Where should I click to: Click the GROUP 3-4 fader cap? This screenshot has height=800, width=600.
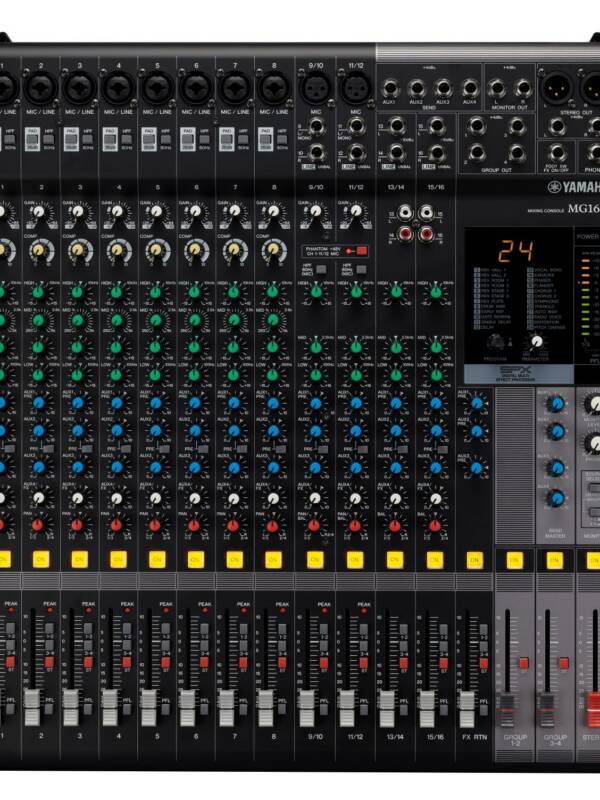546,710
